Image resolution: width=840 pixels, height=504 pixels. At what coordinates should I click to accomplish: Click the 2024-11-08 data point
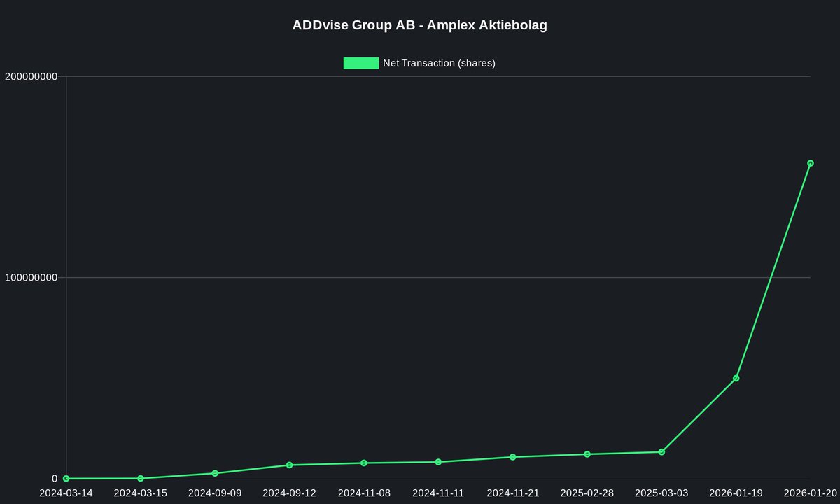pos(363,463)
